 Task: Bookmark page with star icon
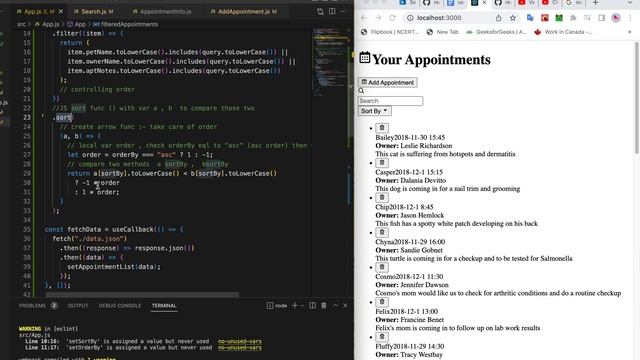tap(513, 18)
